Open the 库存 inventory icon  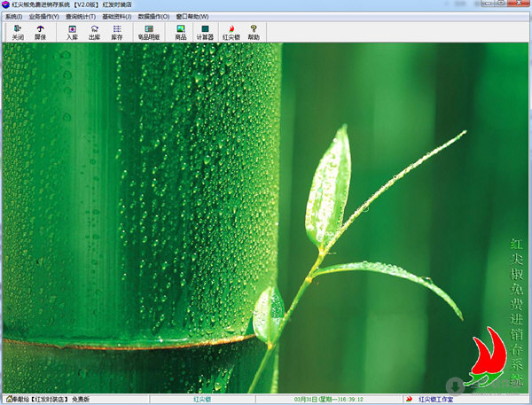tap(117, 33)
